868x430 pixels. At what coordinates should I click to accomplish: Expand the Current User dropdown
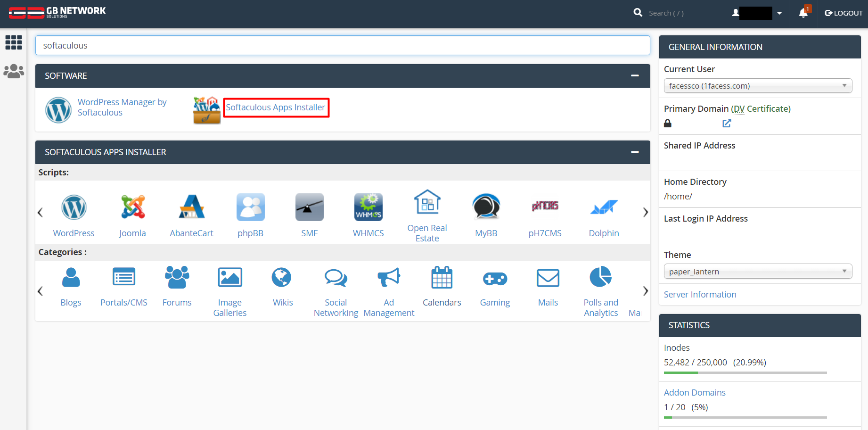click(x=758, y=86)
